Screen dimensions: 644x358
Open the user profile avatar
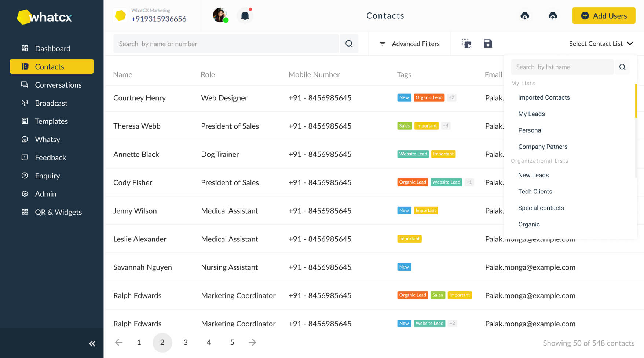click(x=220, y=15)
